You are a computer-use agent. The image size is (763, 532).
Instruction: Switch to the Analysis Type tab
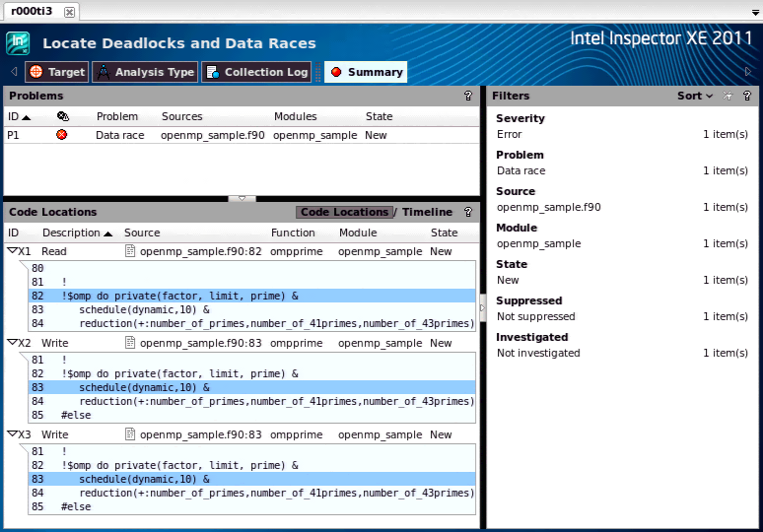145,72
